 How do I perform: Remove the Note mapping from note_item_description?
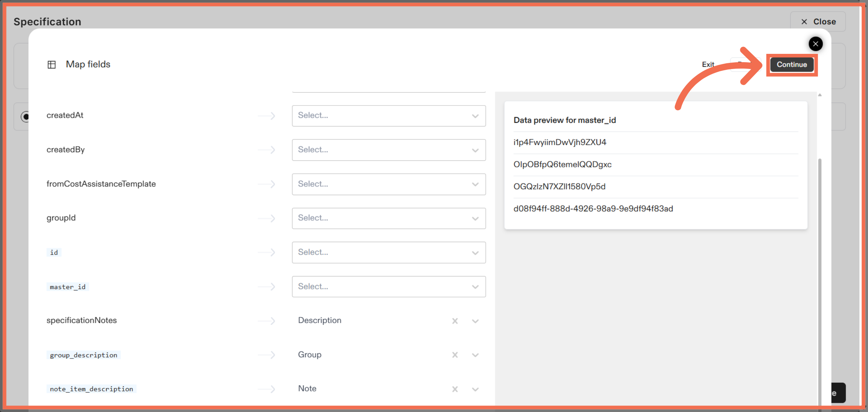(455, 389)
